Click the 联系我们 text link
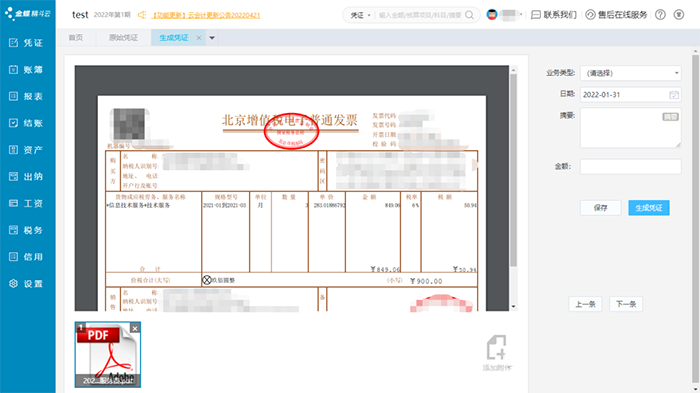This screenshot has width=700, height=393. (x=560, y=15)
